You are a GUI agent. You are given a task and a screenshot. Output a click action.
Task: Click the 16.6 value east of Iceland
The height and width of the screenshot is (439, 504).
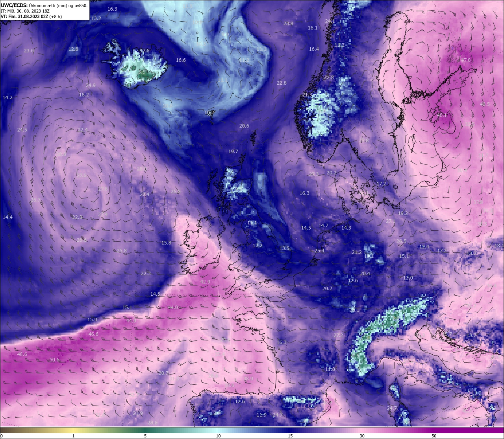click(181, 60)
